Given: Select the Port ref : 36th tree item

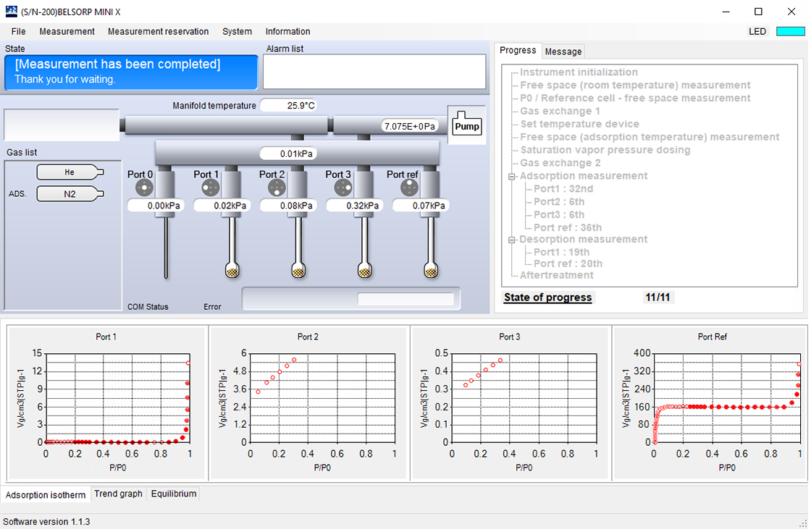Looking at the screenshot, I should (568, 227).
